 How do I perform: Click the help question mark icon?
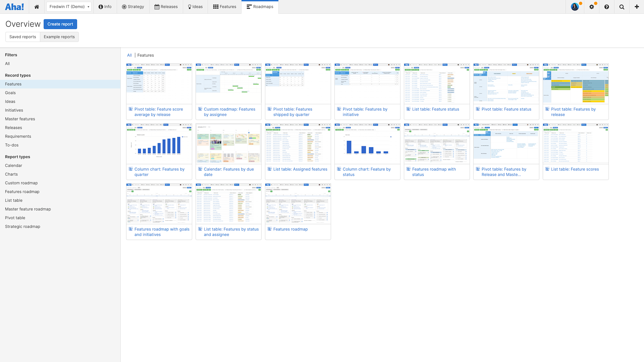607,7
